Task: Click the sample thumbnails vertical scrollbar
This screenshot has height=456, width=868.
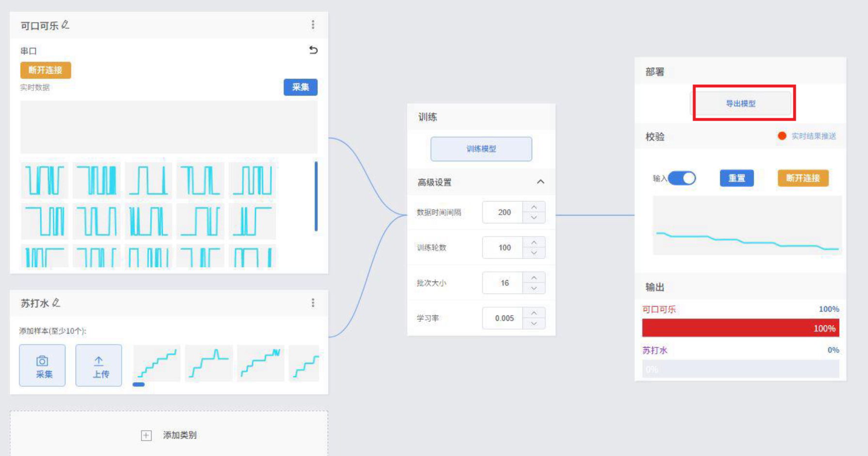Action: tap(316, 196)
